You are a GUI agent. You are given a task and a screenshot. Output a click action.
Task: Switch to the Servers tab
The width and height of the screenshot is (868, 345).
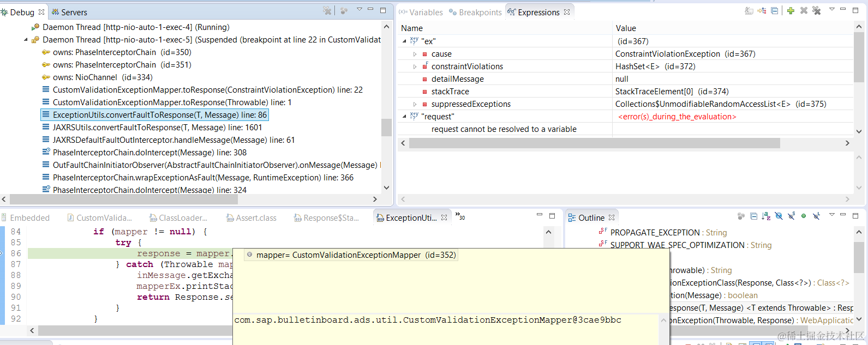pos(69,12)
